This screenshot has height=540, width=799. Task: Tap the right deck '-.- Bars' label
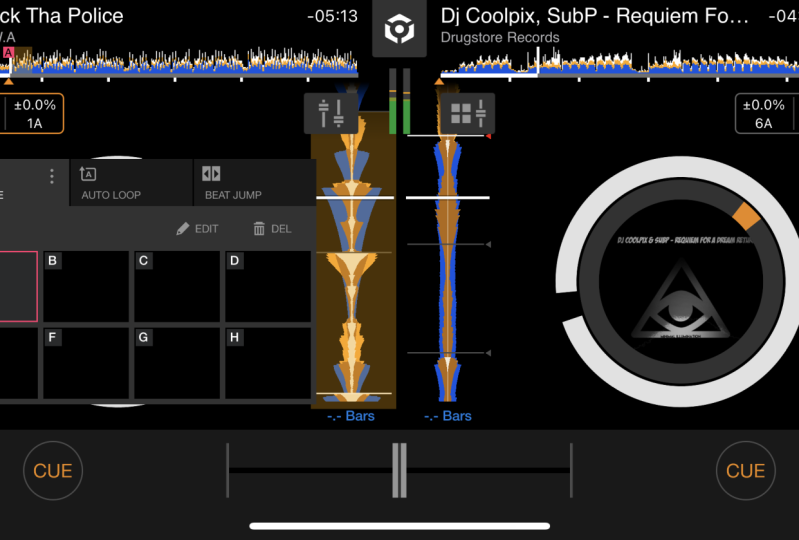click(447, 416)
